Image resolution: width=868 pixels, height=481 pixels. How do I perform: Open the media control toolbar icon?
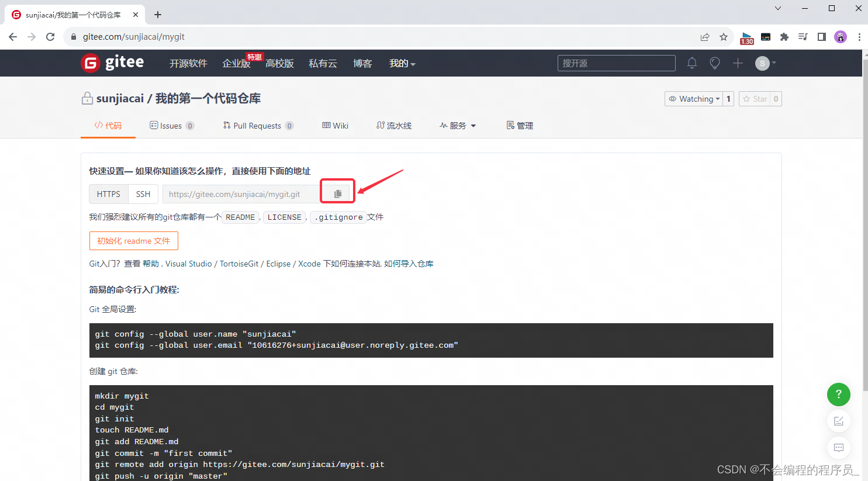pyautogui.click(x=803, y=37)
